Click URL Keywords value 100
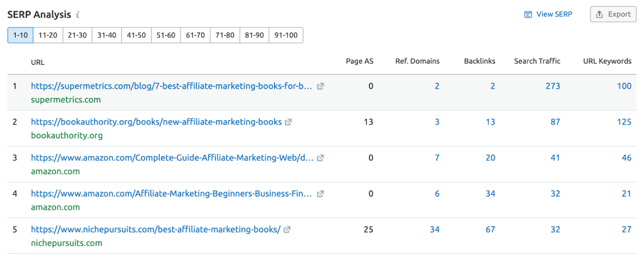The width and height of the screenshot is (644, 254). tap(625, 86)
